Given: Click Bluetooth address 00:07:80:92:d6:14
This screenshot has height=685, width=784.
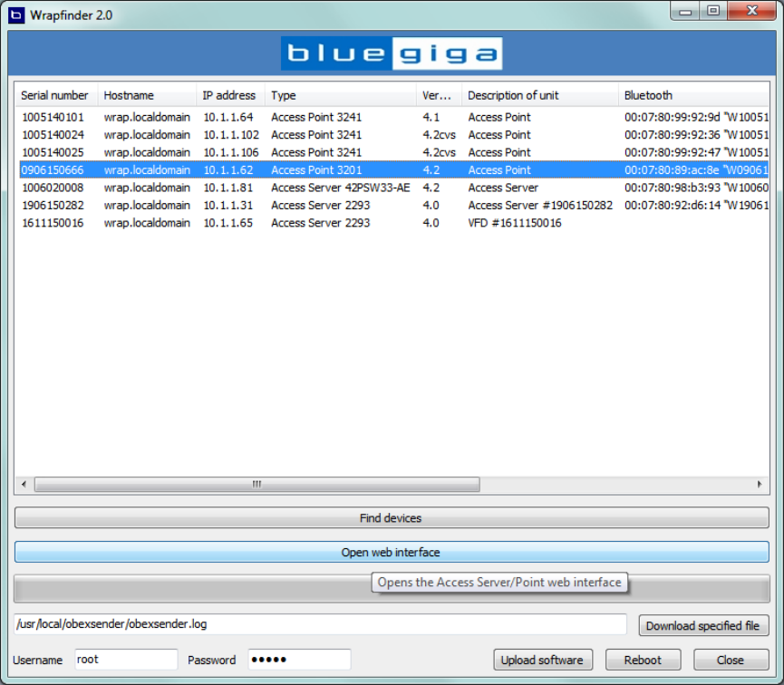Looking at the screenshot, I should tap(673, 206).
